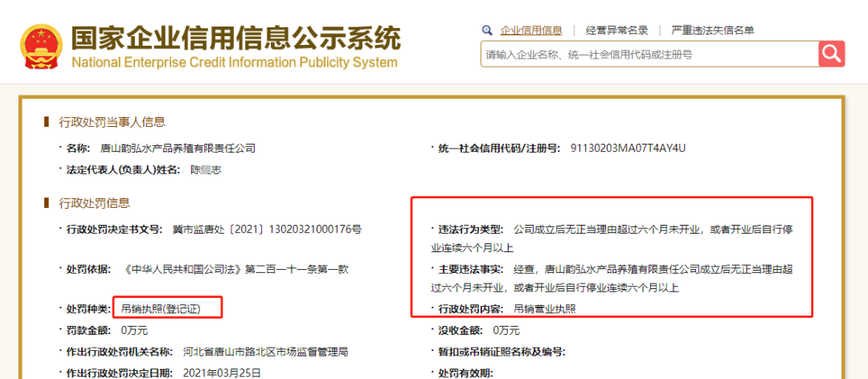Image resolution: width=868 pixels, height=379 pixels.
Task: Select penalty type 吊销执照(登记证)
Action: [161, 309]
